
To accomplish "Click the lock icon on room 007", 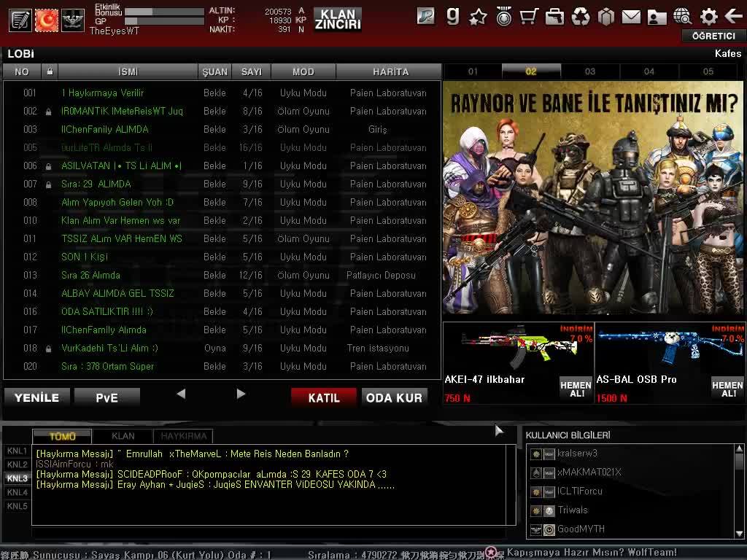I will click(49, 184).
